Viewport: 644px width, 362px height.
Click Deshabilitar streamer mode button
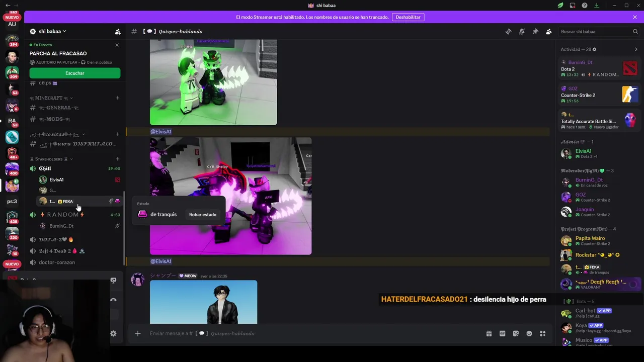pos(408,17)
